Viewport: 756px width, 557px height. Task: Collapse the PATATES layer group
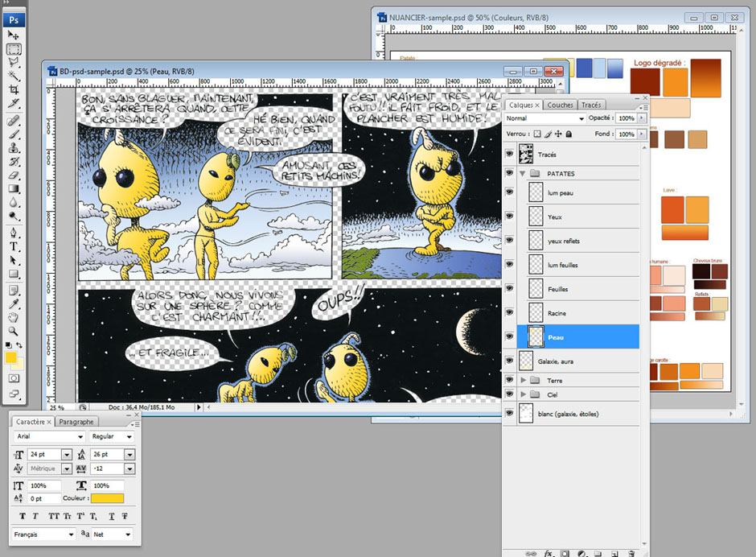pyautogui.click(x=524, y=173)
